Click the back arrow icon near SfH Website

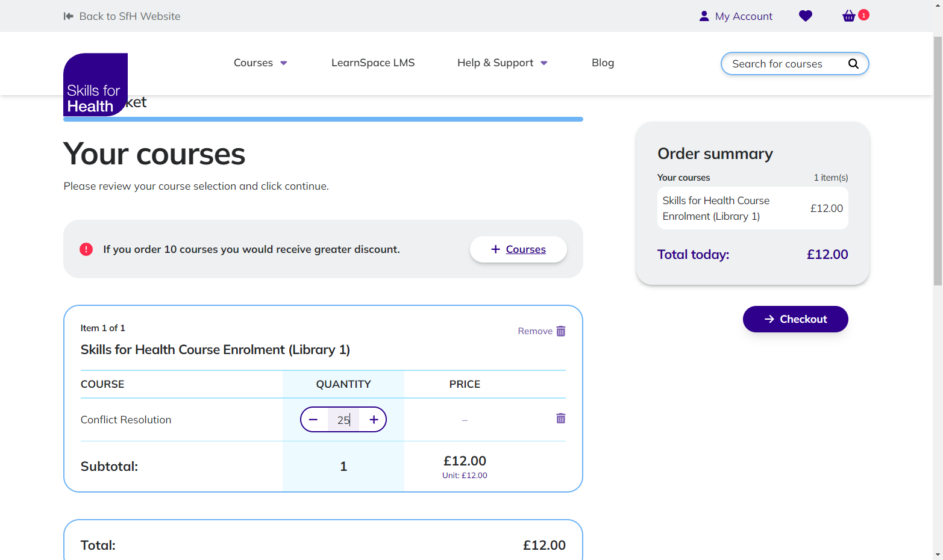(x=68, y=16)
